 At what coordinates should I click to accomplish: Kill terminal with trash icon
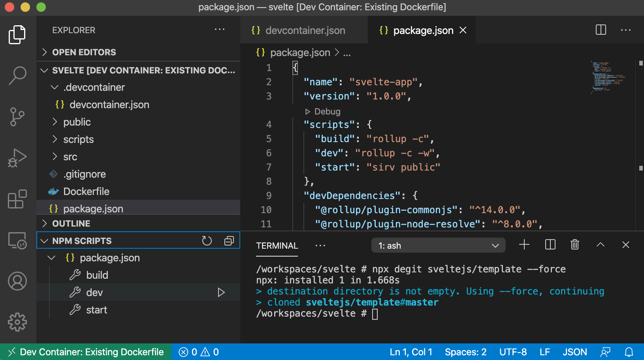click(575, 245)
